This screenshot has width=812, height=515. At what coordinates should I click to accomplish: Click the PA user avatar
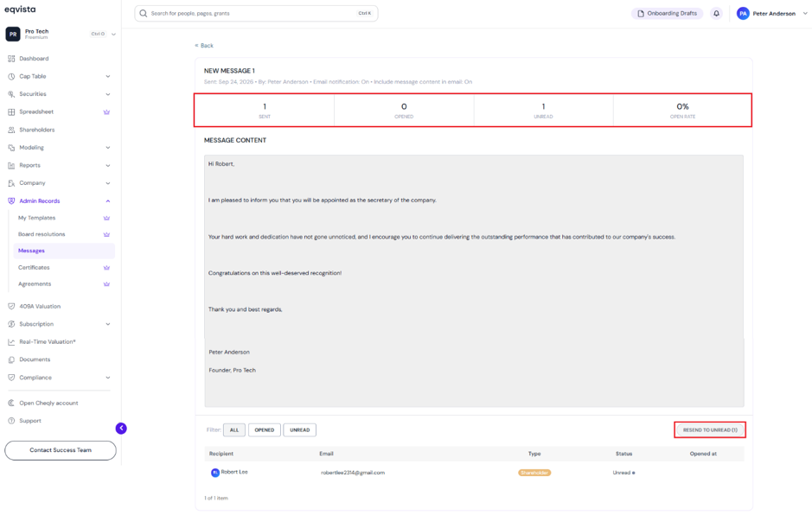[743, 14]
